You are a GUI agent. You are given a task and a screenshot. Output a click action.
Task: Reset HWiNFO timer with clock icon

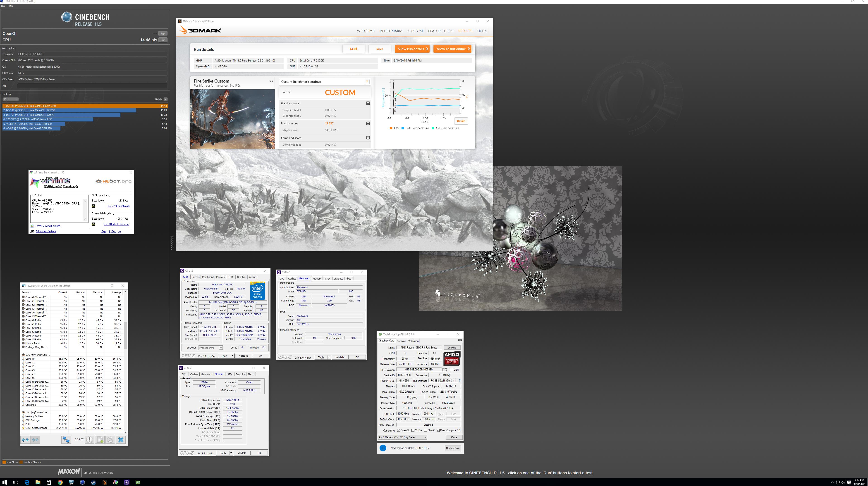tap(89, 440)
